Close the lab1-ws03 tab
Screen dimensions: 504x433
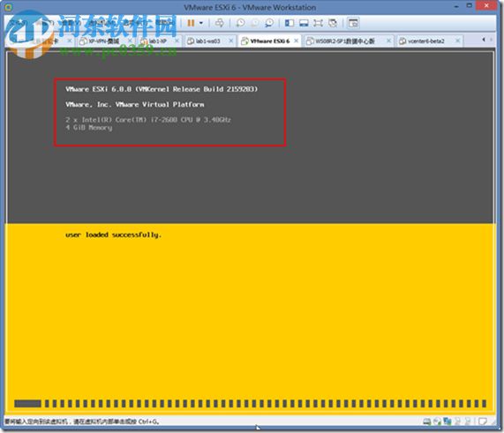point(230,41)
